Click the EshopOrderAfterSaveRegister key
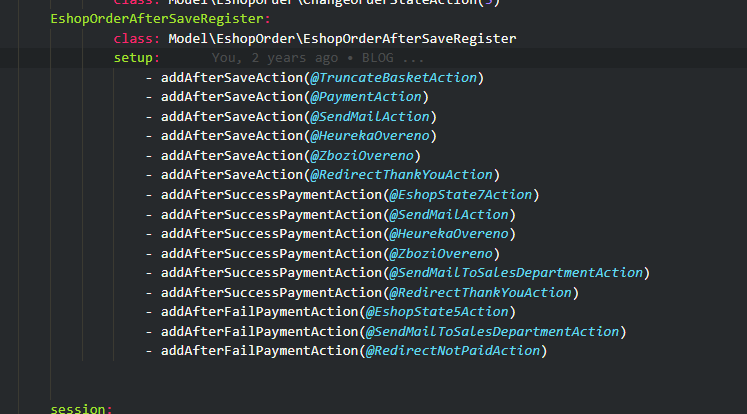The height and width of the screenshot is (414, 747). tap(157, 19)
